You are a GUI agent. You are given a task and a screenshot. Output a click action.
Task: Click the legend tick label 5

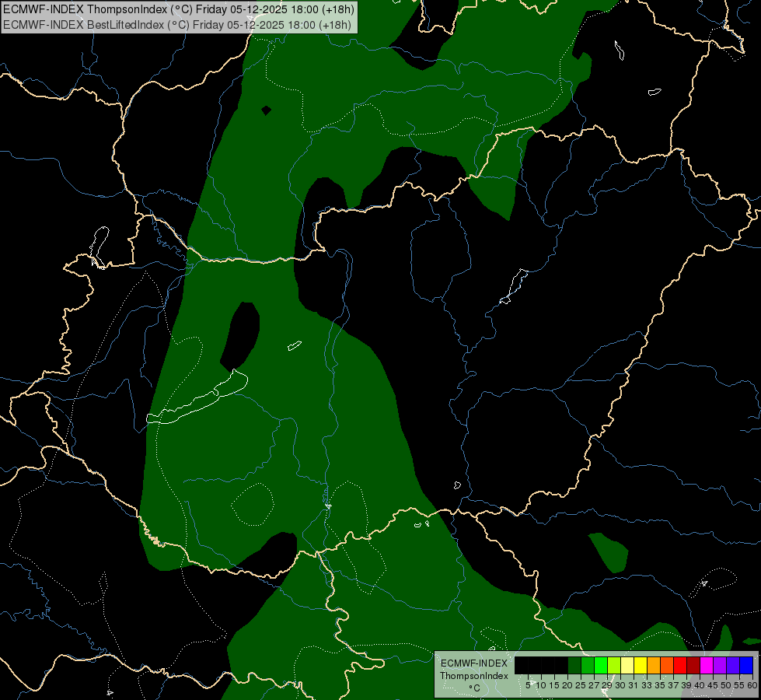pos(528,685)
